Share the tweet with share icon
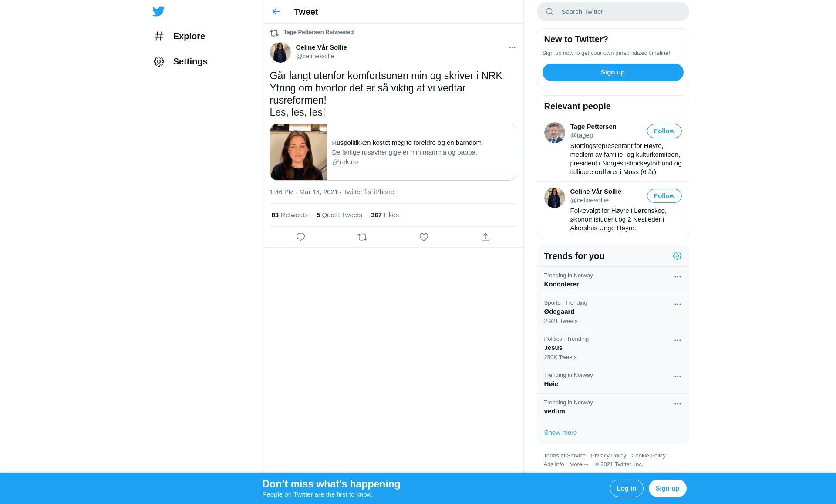This screenshot has height=504, width=836. tap(485, 237)
